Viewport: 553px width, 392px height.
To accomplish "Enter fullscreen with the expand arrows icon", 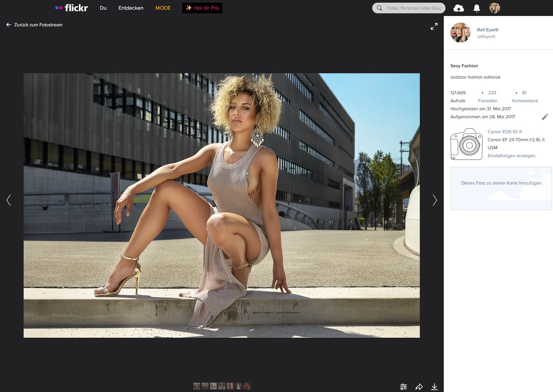I will [x=434, y=26].
